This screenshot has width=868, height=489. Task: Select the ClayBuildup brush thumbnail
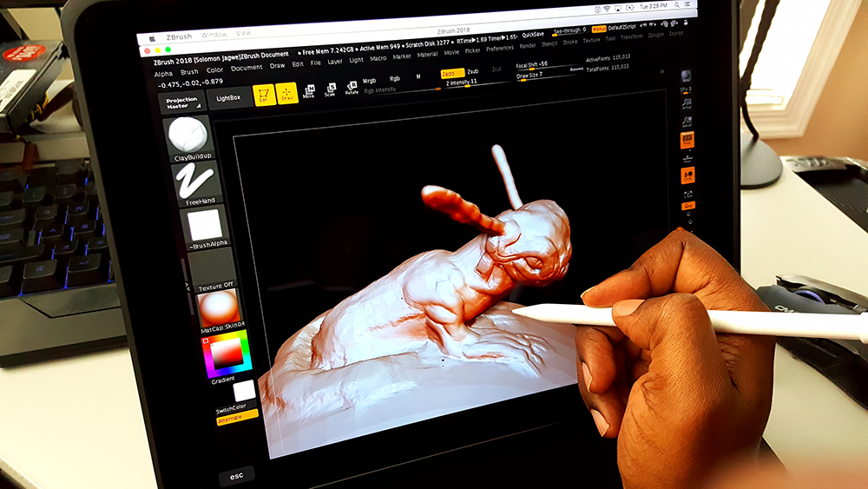[188, 136]
